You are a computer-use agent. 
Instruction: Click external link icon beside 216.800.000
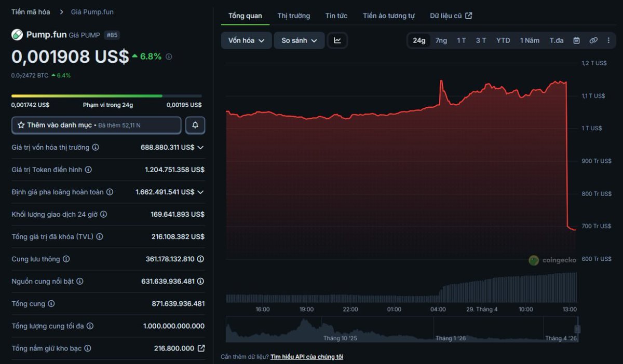[201, 348]
